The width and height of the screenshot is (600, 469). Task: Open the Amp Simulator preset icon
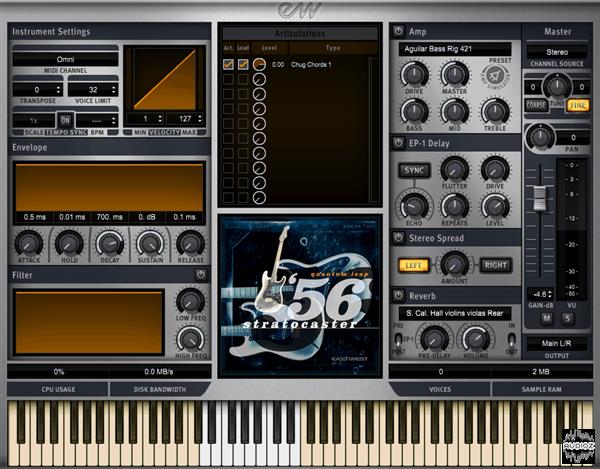coord(496,77)
